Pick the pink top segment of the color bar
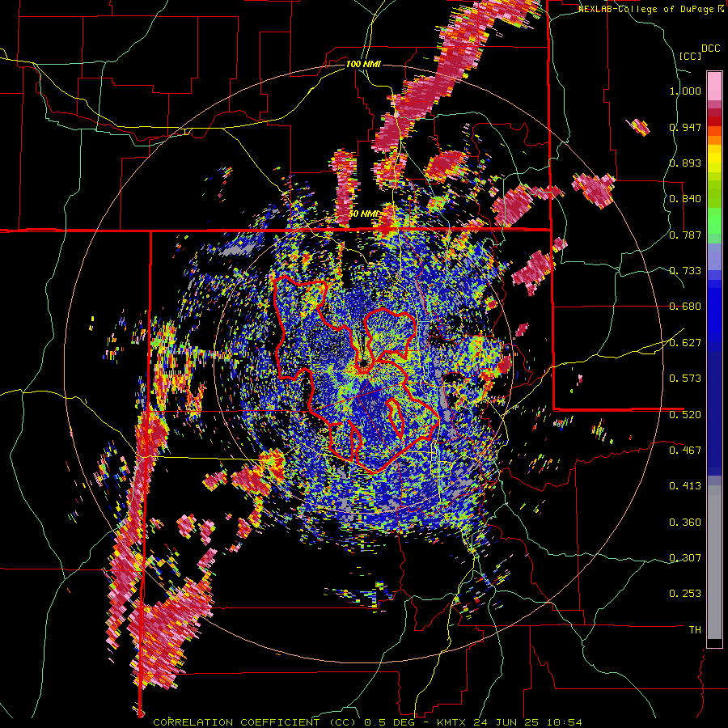Screen dimensions: 728x728 (x=714, y=87)
